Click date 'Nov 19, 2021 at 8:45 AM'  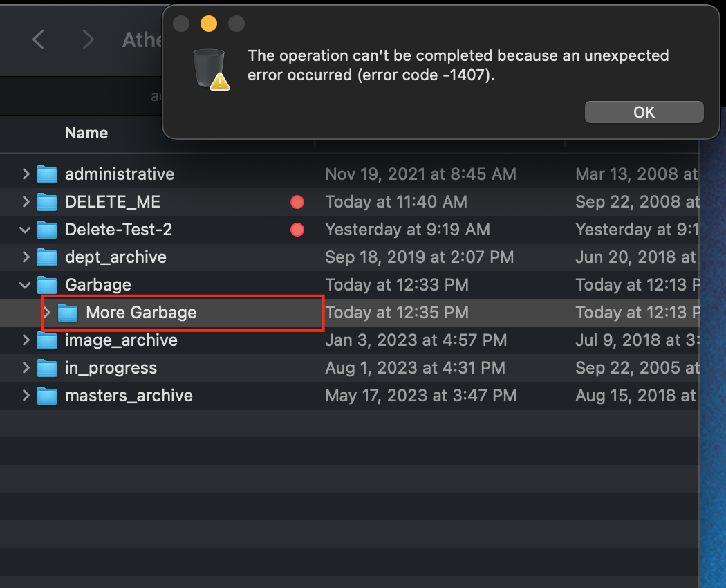click(x=420, y=174)
